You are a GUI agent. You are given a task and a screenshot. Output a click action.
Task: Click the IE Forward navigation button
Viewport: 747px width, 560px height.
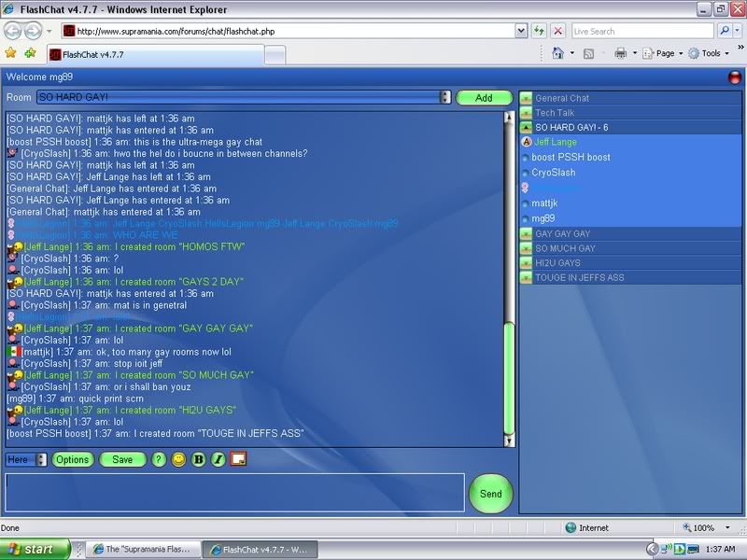tap(33, 32)
